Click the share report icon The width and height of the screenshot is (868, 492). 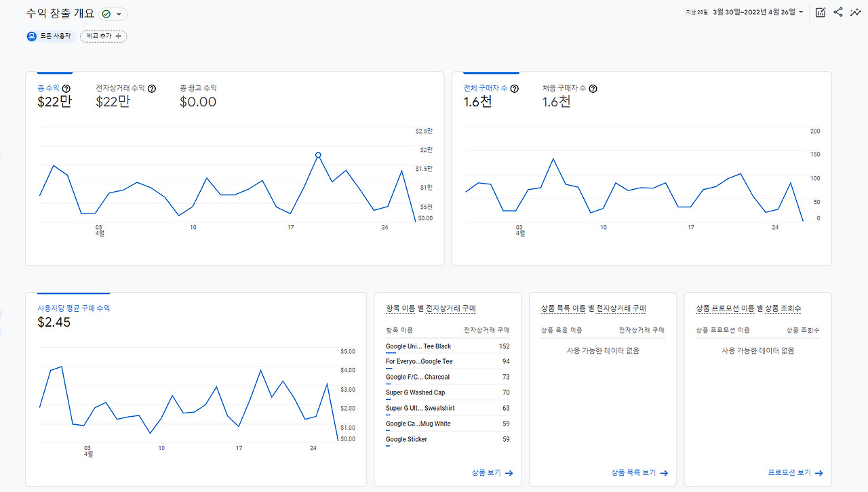point(838,12)
